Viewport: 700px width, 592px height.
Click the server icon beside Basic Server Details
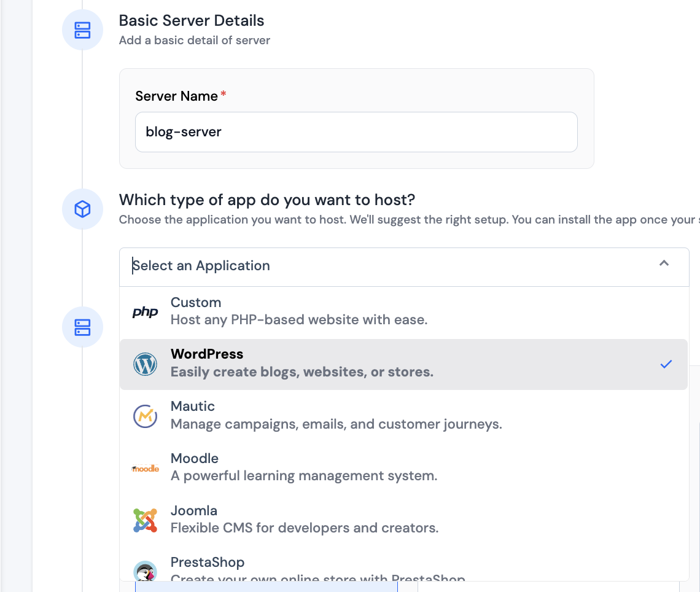pos(82,29)
